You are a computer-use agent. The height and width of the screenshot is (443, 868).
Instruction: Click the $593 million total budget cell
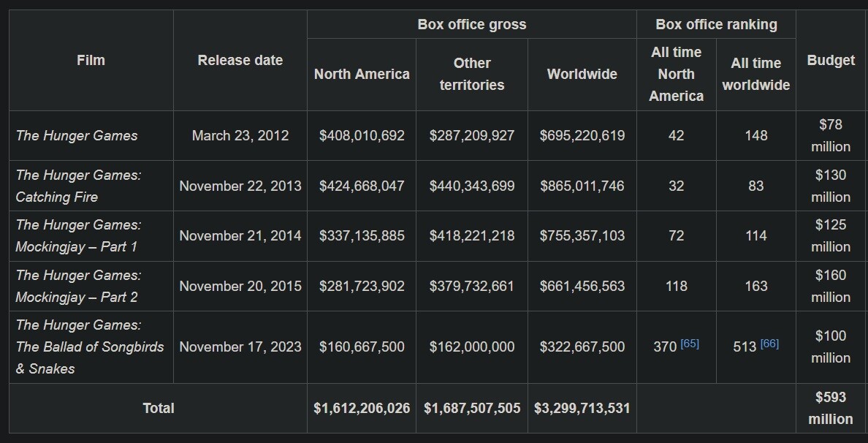tap(831, 408)
